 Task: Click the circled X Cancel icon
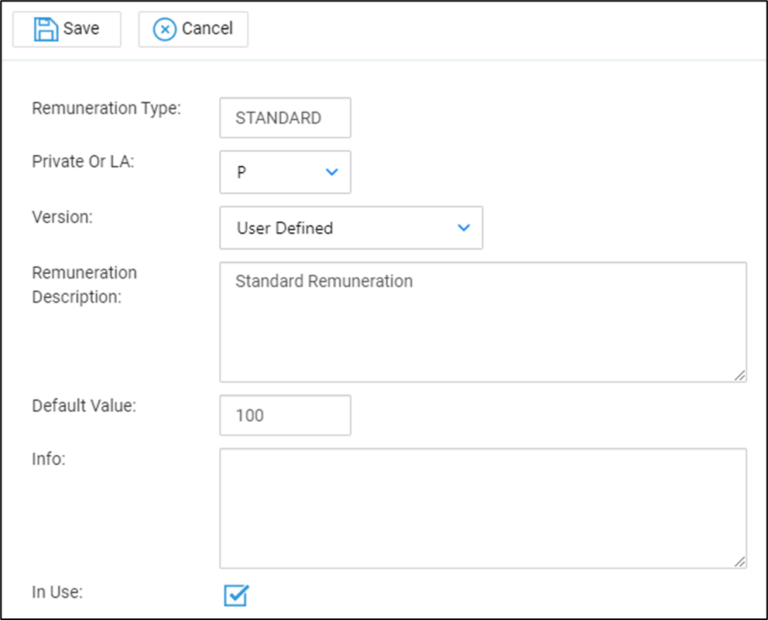pyautogui.click(x=164, y=29)
